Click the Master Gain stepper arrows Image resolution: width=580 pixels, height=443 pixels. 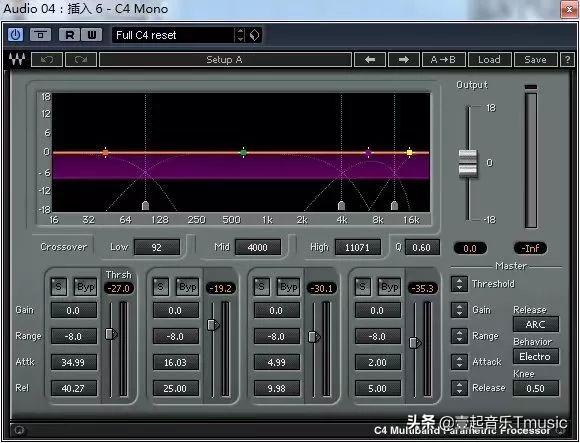tap(459, 310)
